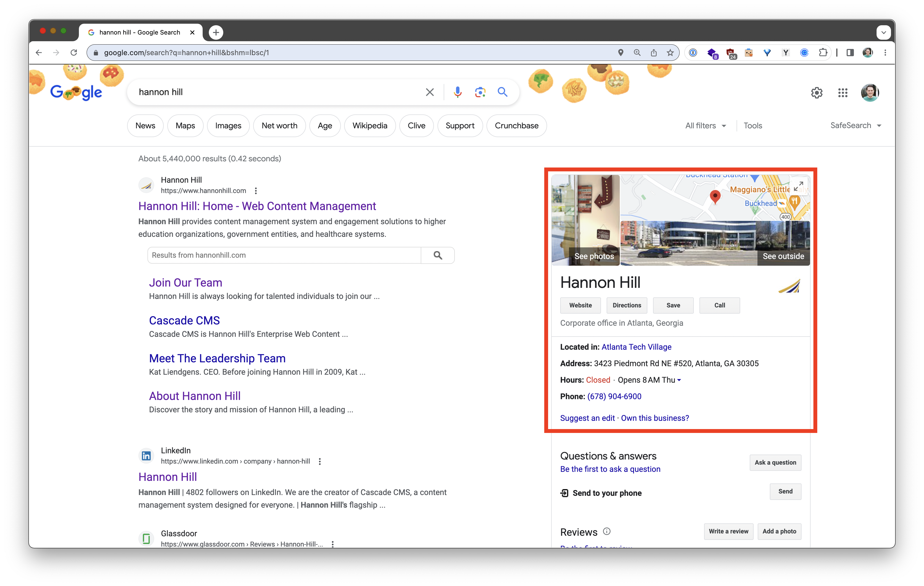This screenshot has width=924, height=586.
Task: Expand the map in knowledge panel
Action: coord(798,186)
